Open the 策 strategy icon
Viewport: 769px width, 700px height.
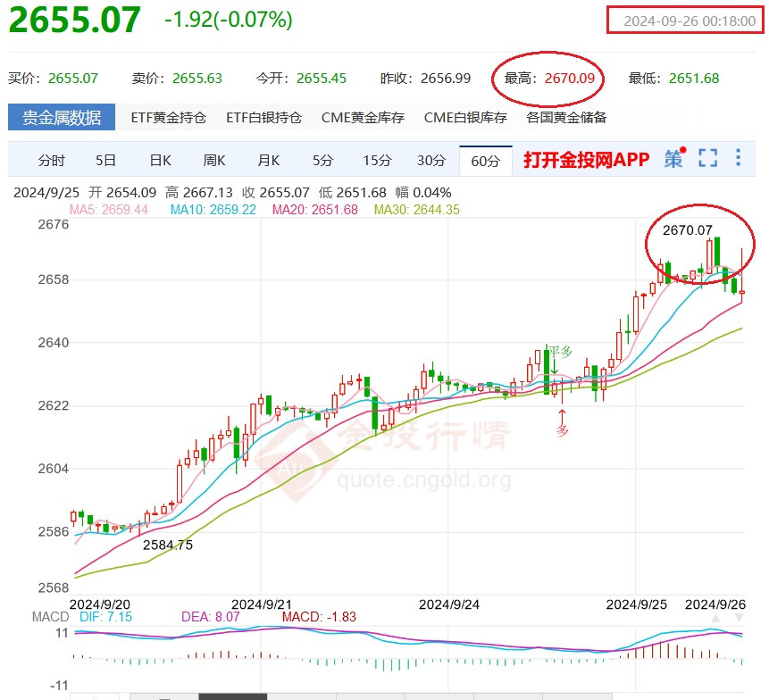point(675,158)
